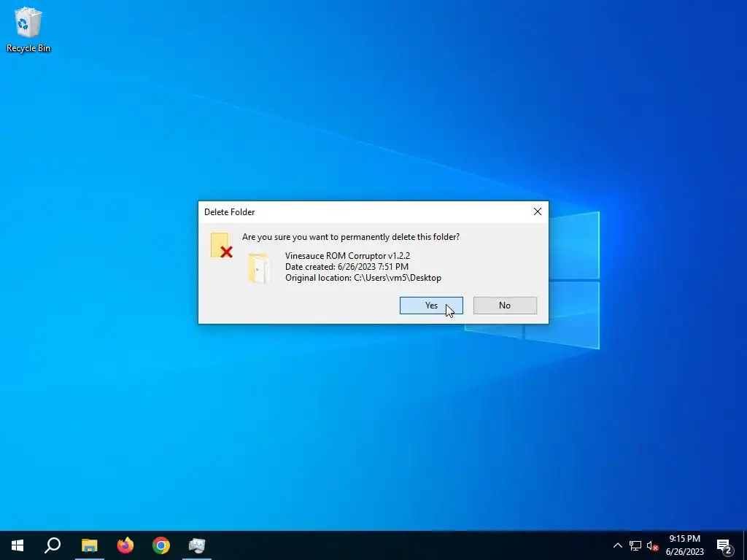Launch Google Chrome from the taskbar

click(x=161, y=545)
